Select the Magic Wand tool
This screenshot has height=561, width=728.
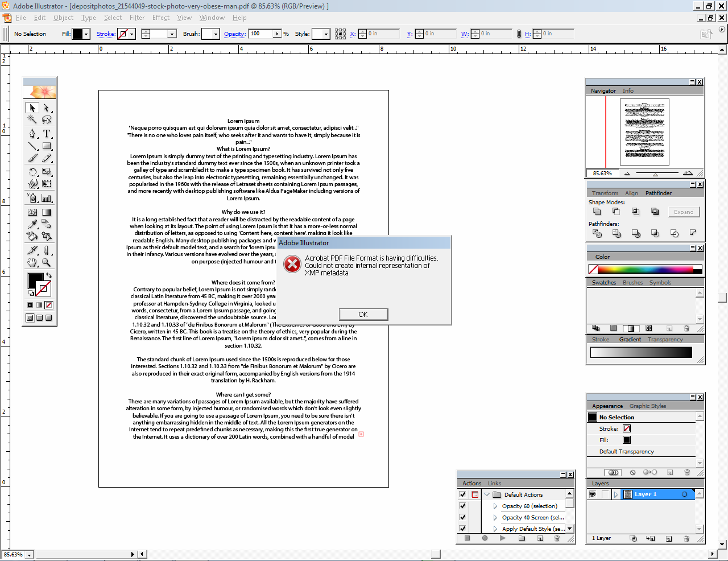(32, 119)
